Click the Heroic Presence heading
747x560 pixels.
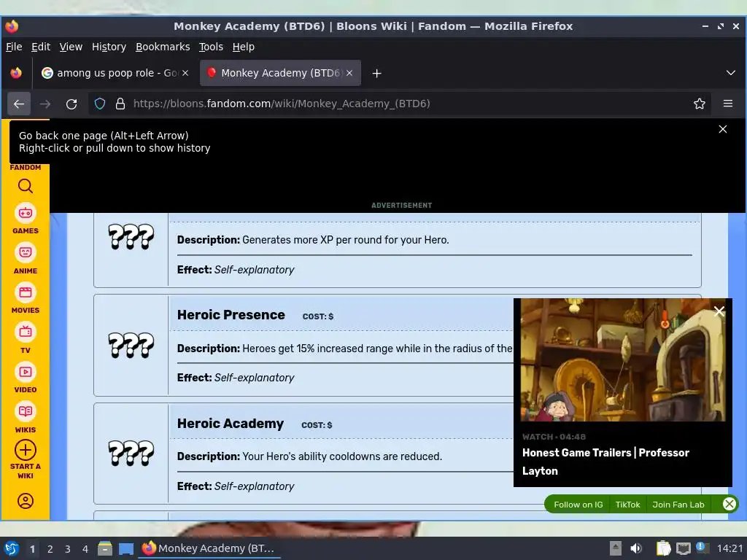pyautogui.click(x=231, y=315)
